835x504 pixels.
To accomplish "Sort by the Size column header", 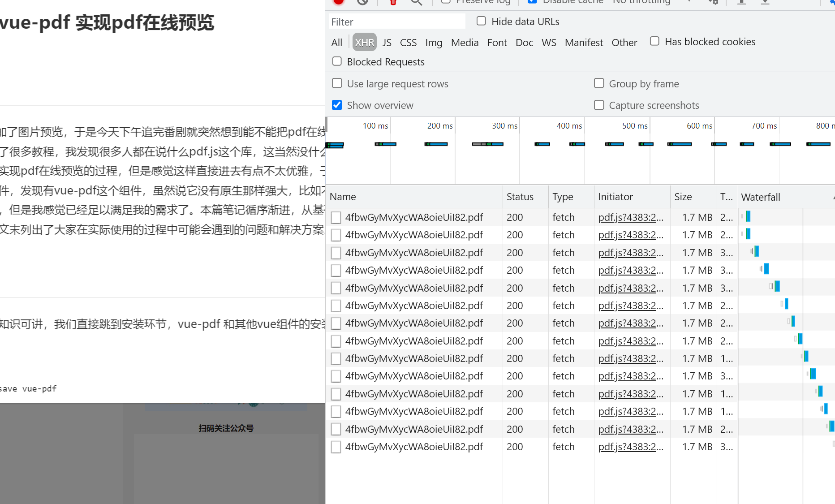I will click(x=693, y=197).
